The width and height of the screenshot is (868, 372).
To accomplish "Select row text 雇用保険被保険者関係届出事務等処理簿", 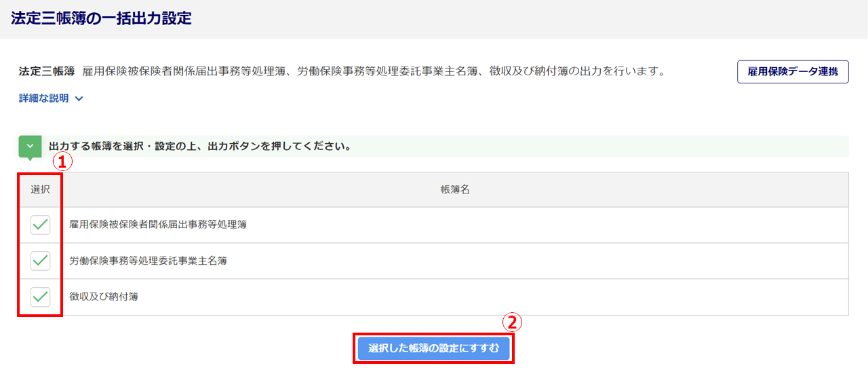I will pos(158,224).
